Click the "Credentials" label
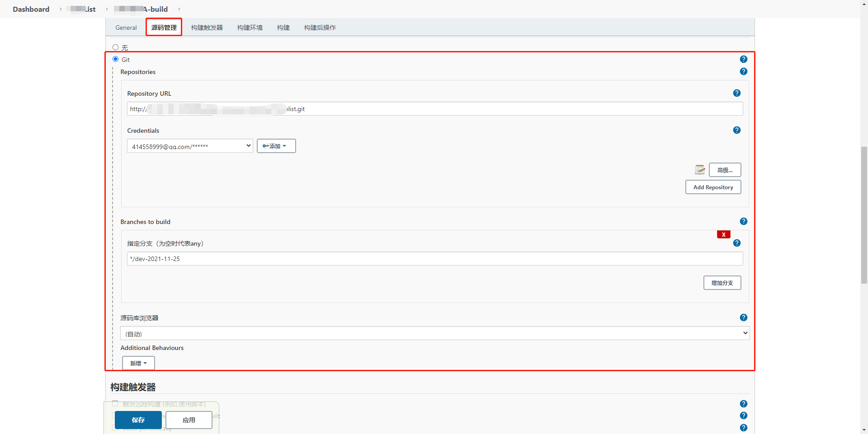 click(143, 131)
